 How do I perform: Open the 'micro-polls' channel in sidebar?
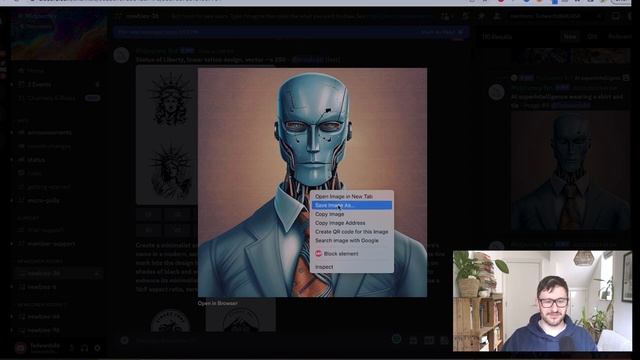click(x=44, y=201)
